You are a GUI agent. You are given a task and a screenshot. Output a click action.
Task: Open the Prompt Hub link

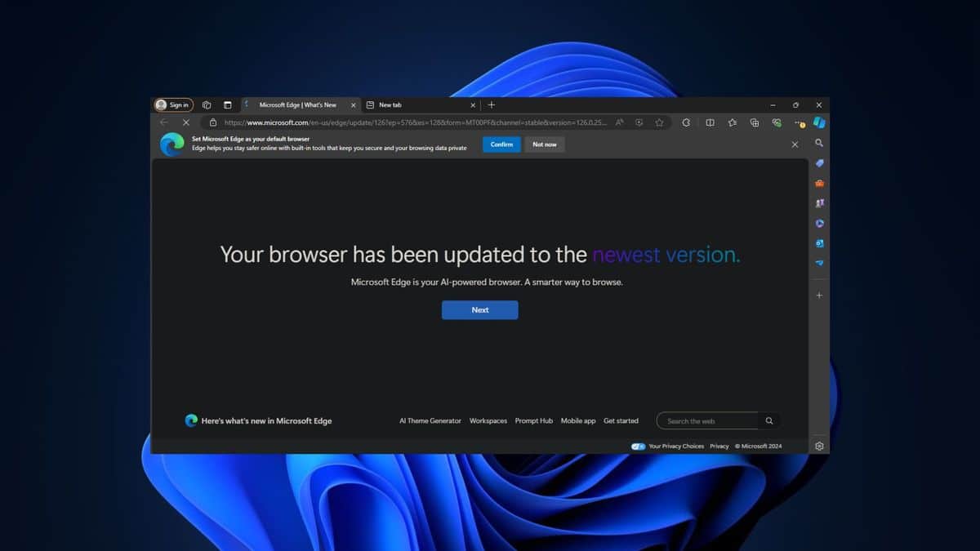point(534,421)
